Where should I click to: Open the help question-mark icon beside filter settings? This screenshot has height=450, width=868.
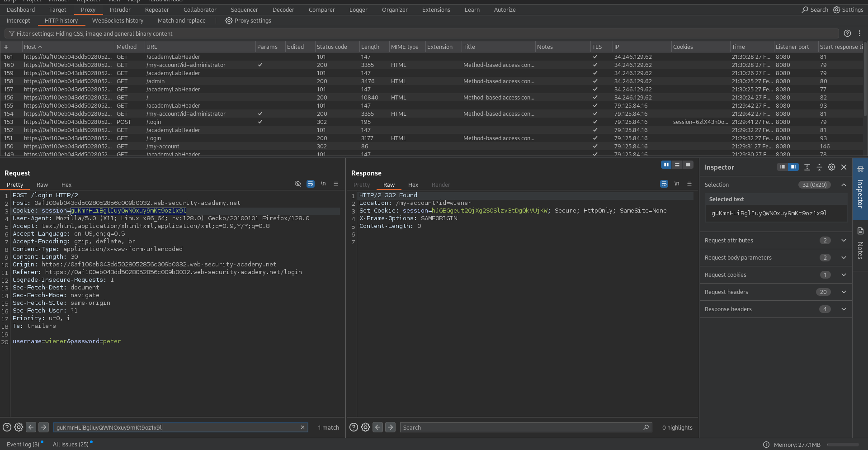pyautogui.click(x=848, y=33)
